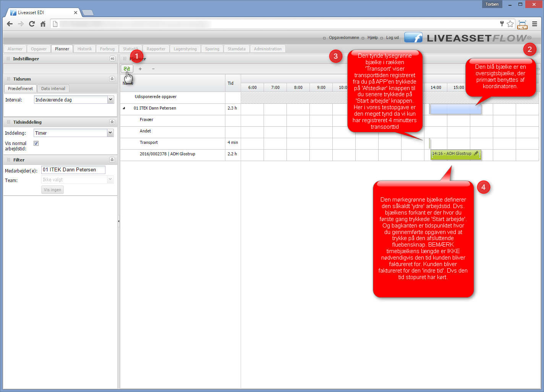544x392 pixels.
Task: Collapse the Indstillinger side panel
Action: pyautogui.click(x=112, y=59)
